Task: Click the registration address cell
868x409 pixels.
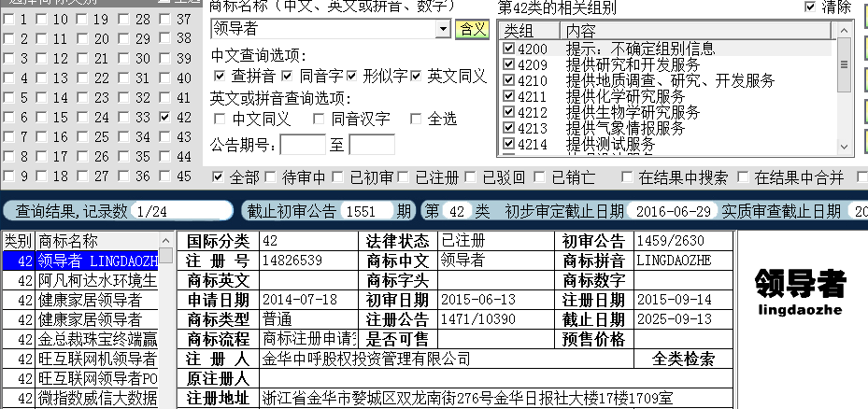Action: coord(496,398)
